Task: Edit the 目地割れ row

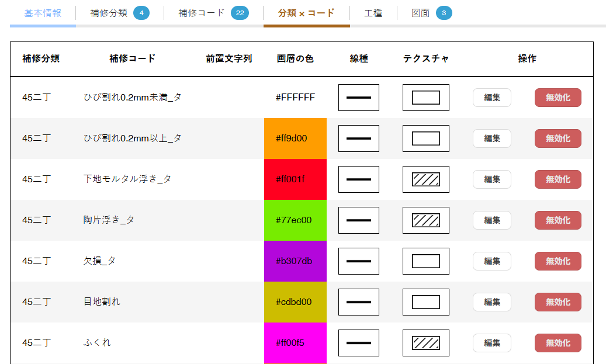Action: (491, 302)
